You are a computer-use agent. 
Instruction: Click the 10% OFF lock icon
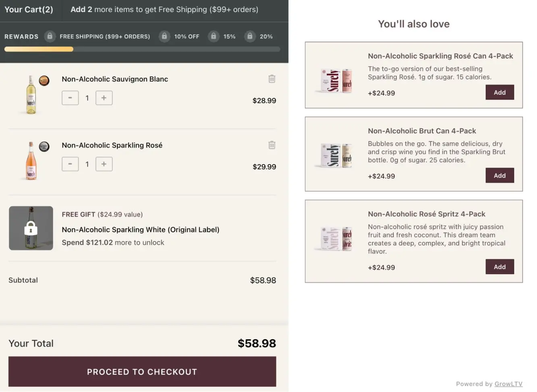(x=164, y=36)
